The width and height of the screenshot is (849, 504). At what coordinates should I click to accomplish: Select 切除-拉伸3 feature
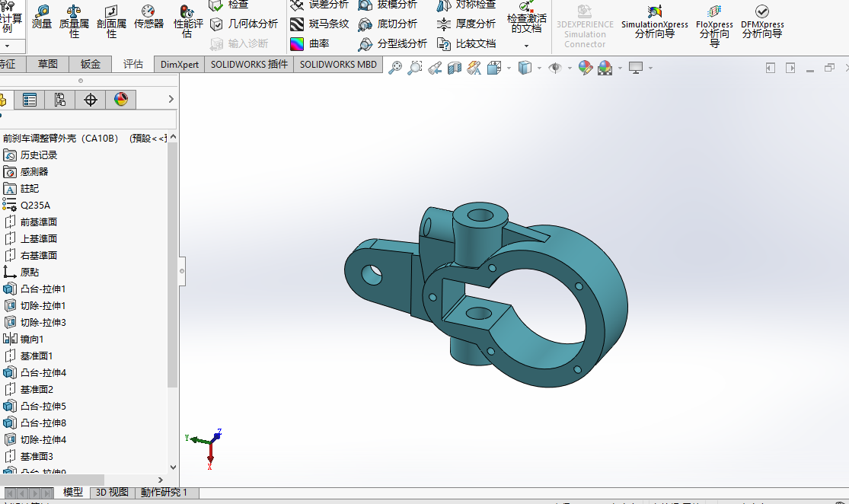(x=34, y=323)
